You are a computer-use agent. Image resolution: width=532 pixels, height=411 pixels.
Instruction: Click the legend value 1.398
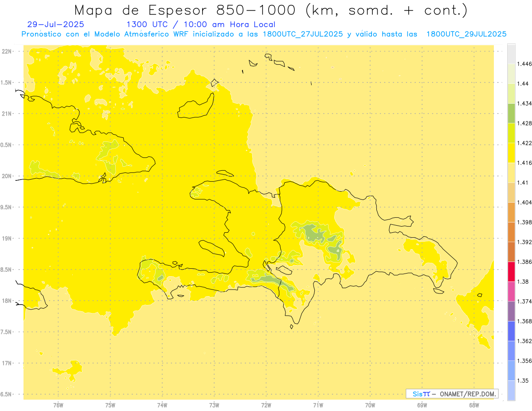tap(525, 222)
